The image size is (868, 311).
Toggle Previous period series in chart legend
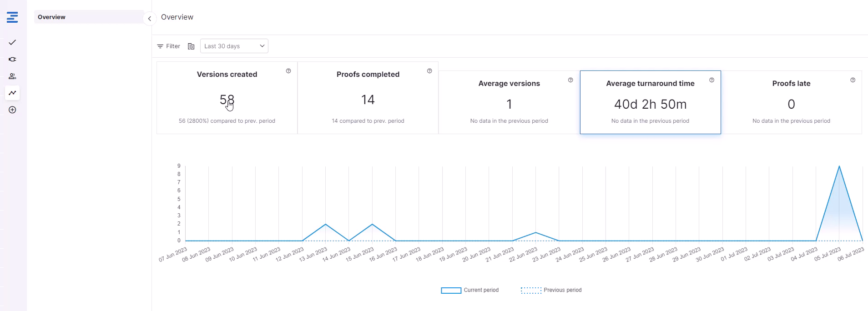click(551, 290)
